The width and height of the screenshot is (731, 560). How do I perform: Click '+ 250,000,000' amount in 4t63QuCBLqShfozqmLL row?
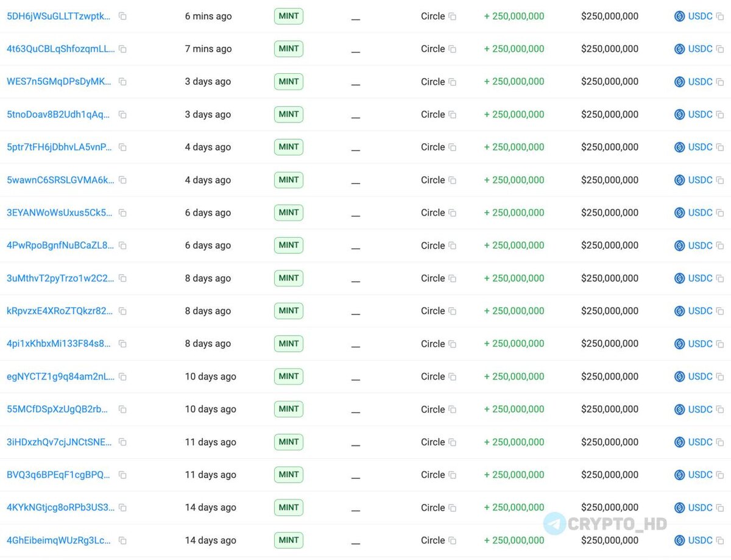tap(514, 49)
